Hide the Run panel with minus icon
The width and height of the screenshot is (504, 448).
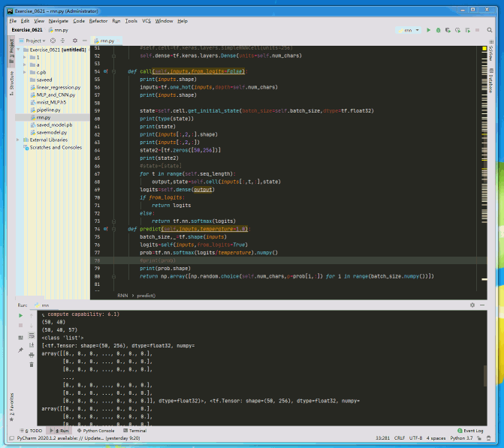(x=482, y=305)
